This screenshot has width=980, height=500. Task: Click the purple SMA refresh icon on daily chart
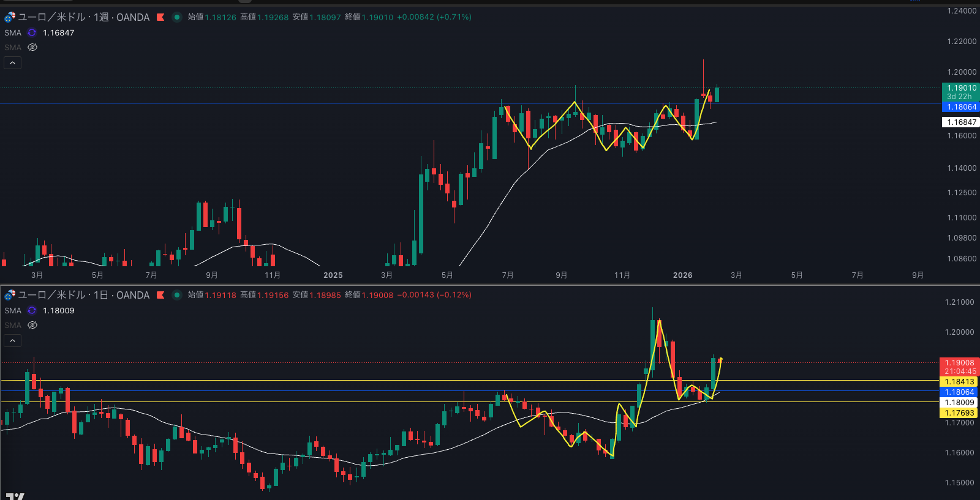click(x=32, y=311)
